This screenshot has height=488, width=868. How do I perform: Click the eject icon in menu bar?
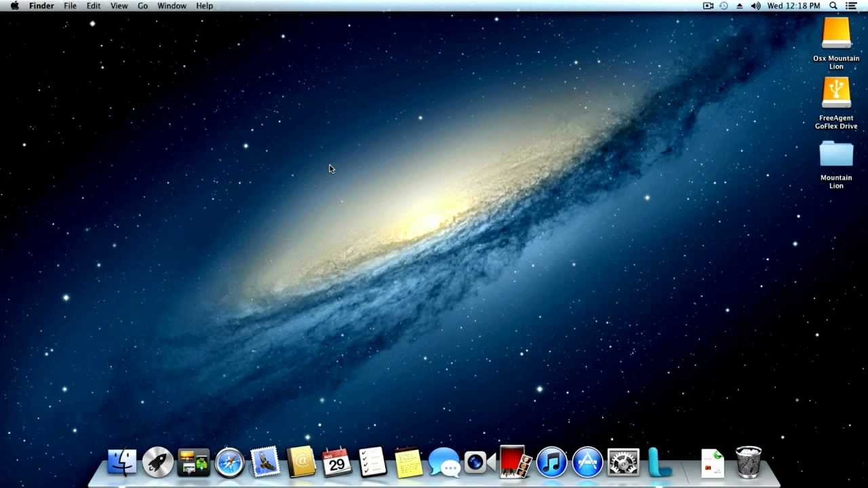click(739, 6)
